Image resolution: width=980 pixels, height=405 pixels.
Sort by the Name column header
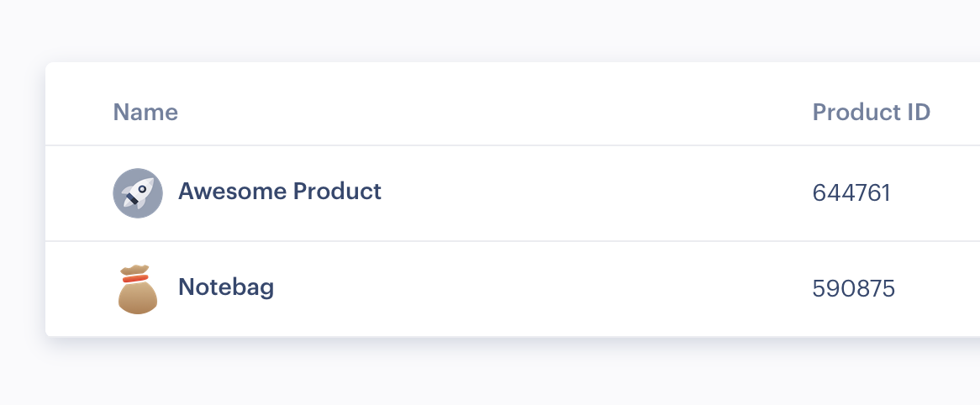point(145,112)
